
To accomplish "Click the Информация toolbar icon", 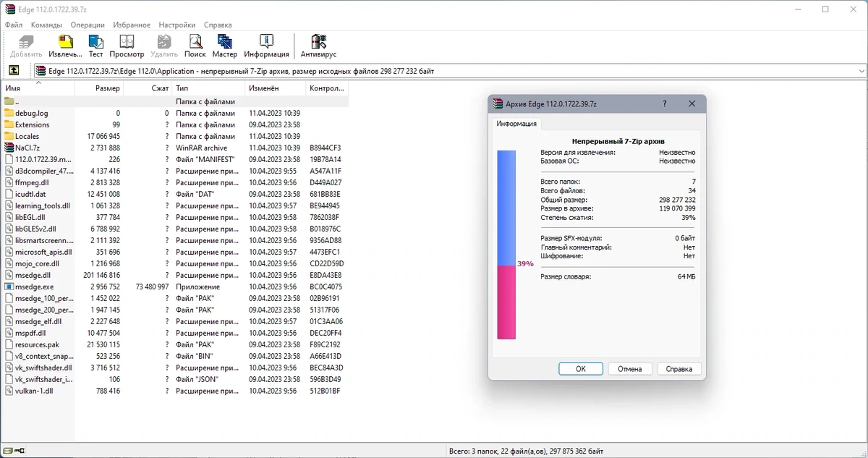I will click(x=266, y=41).
